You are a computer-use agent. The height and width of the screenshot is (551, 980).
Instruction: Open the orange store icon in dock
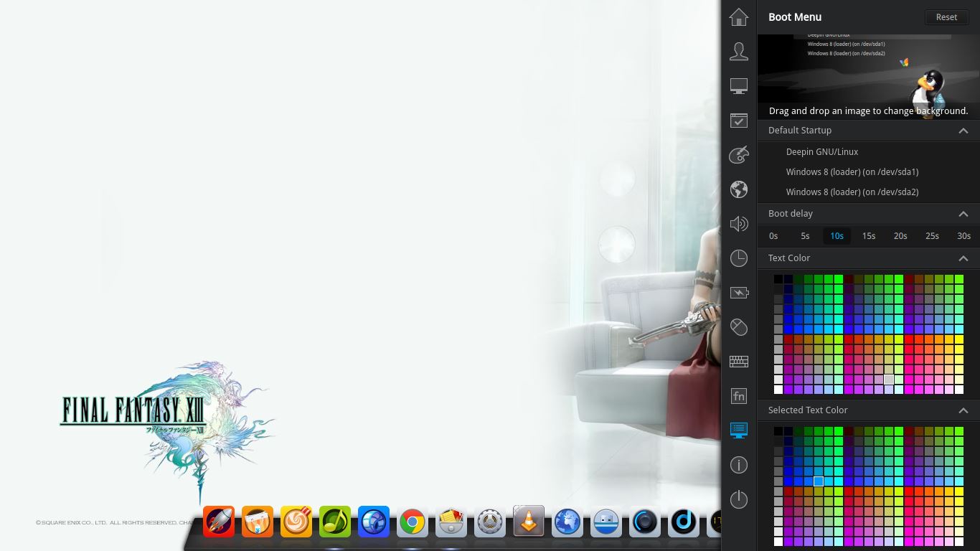point(258,522)
